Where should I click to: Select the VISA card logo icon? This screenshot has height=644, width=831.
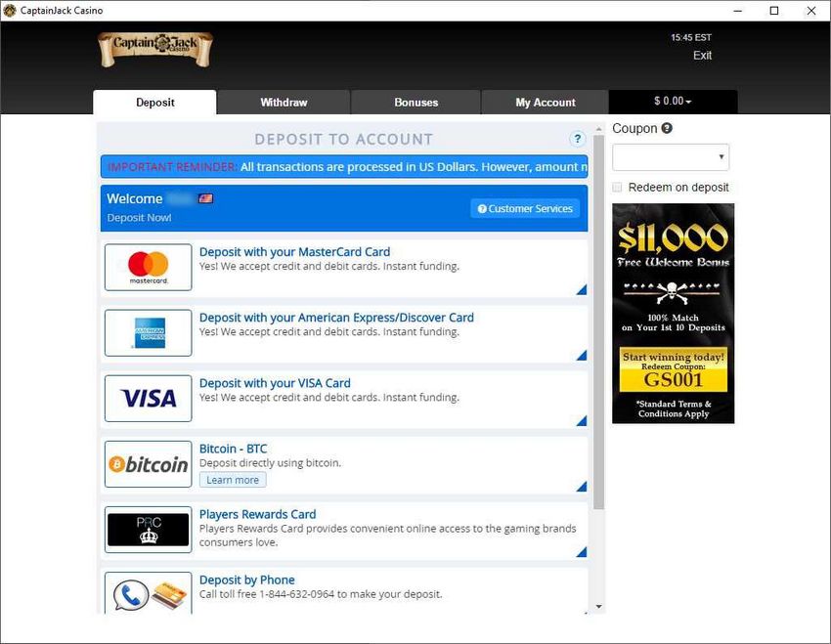coord(148,398)
